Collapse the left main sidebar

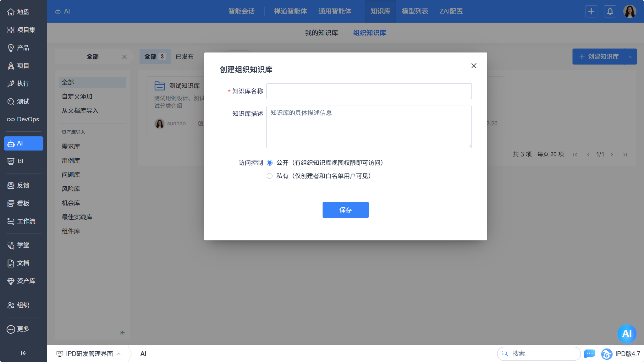(x=23, y=353)
